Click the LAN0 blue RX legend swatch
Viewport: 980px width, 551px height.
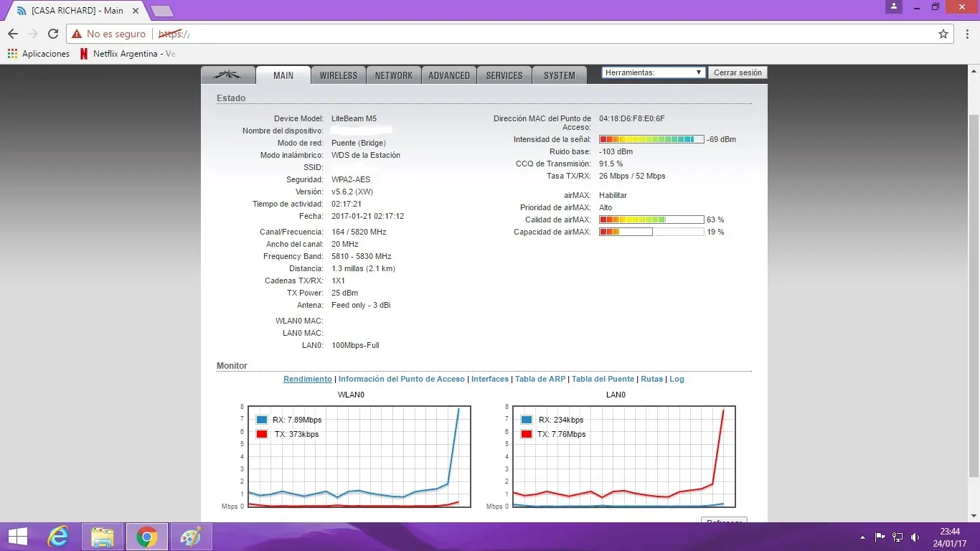point(527,420)
